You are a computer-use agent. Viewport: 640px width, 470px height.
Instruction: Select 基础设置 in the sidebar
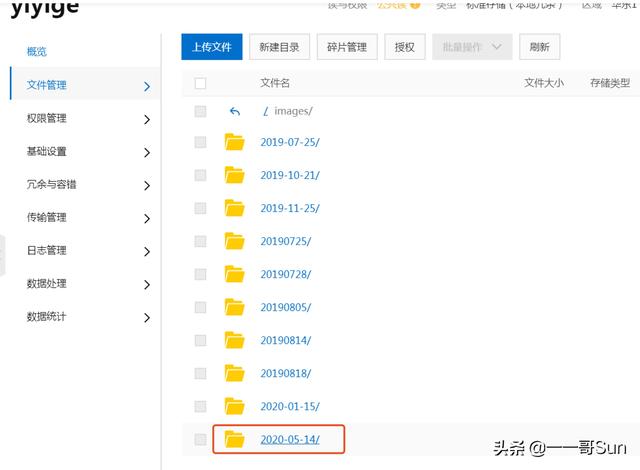click(47, 152)
